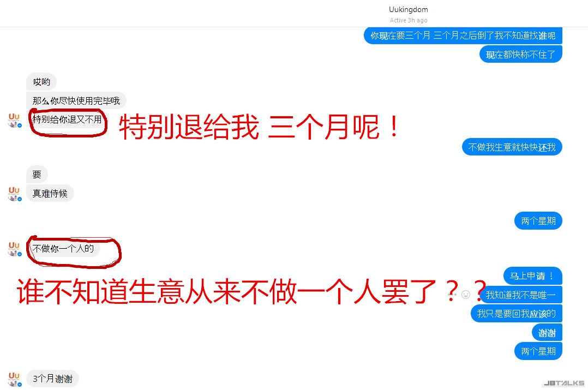Open the Uukingdom conversation title
The height and width of the screenshot is (390, 588).
[409, 9]
